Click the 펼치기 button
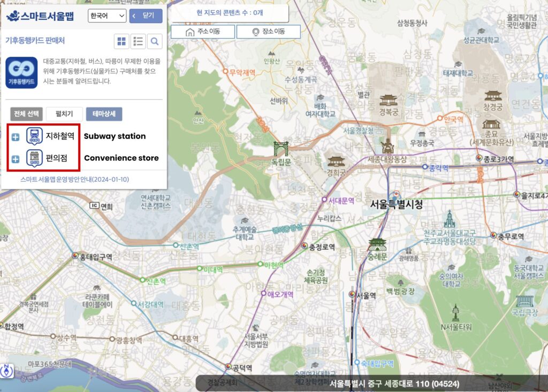The image size is (548, 392). [64, 114]
